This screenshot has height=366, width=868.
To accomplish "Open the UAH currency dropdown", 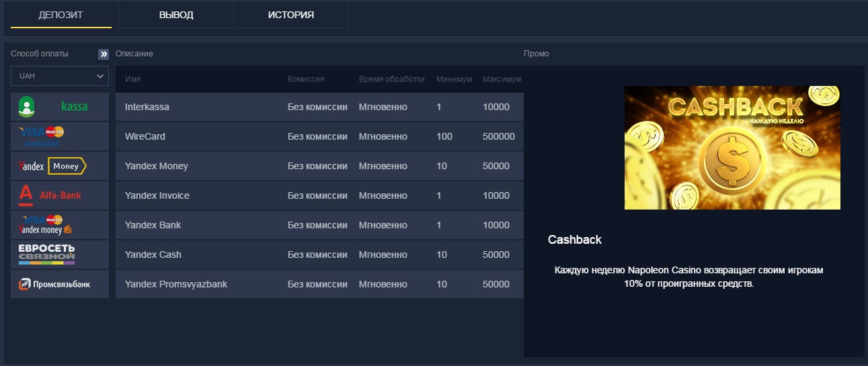I will (60, 76).
